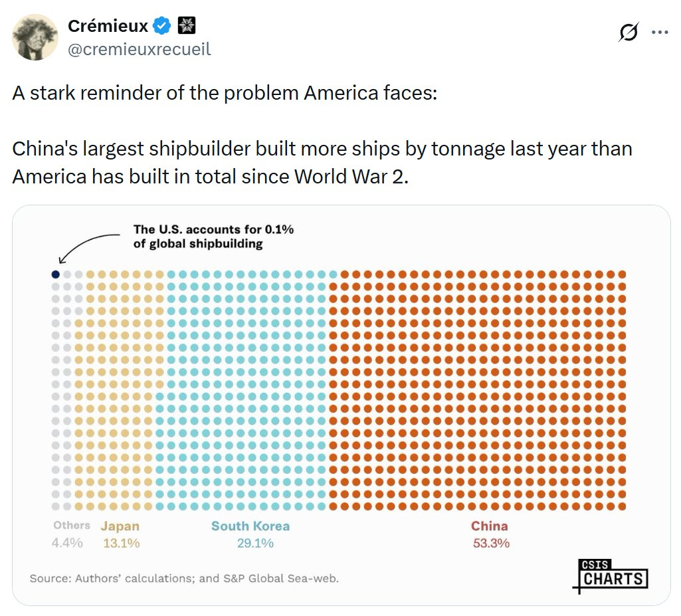This screenshot has width=681, height=616.
Task: Click the CSIS Charts logo
Action: pyautogui.click(x=611, y=575)
